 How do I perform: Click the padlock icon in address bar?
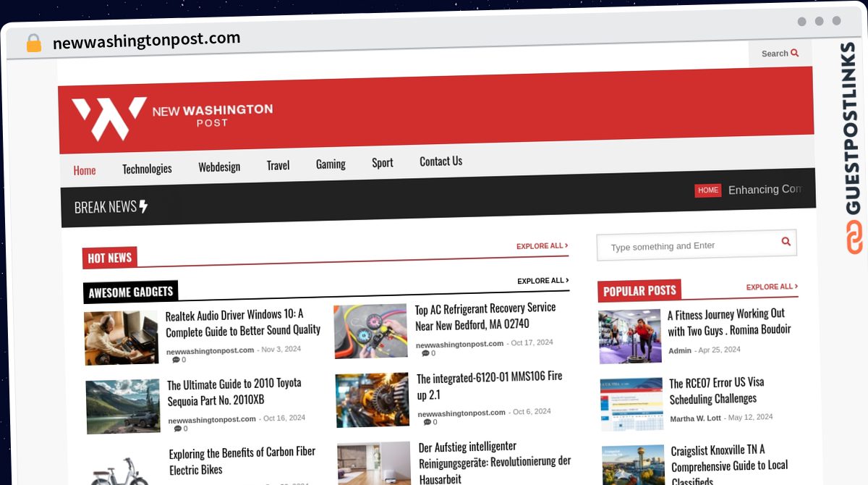[33, 43]
